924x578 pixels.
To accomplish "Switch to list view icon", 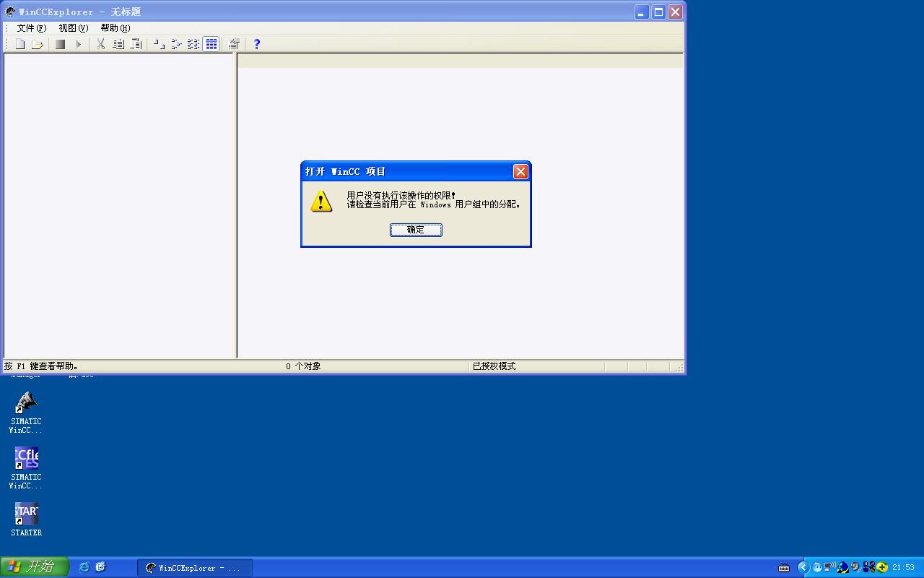I will click(193, 44).
